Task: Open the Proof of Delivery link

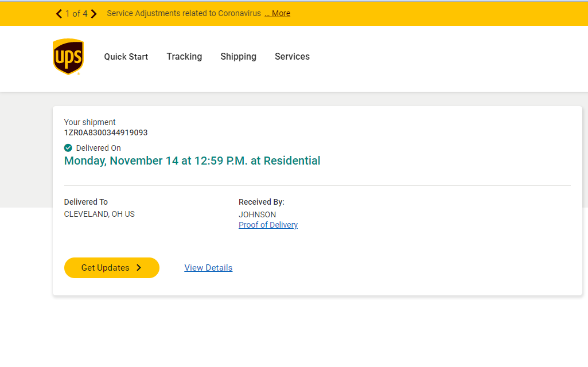Action: 268,225
